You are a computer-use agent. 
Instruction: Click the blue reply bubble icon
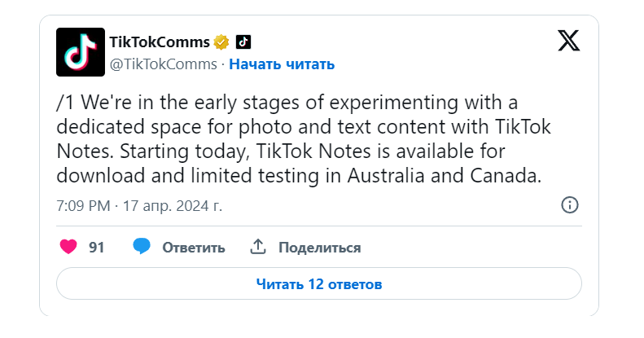142,247
